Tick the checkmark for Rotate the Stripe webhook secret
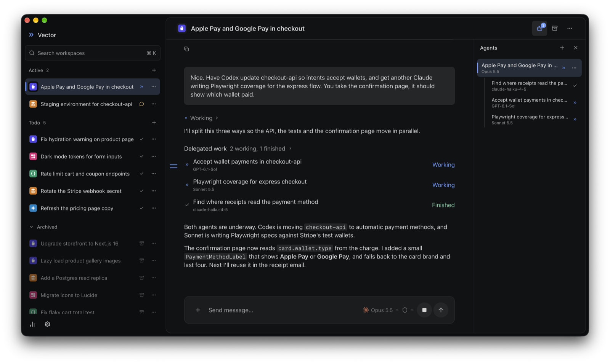The height and width of the screenshot is (364, 610). click(141, 191)
